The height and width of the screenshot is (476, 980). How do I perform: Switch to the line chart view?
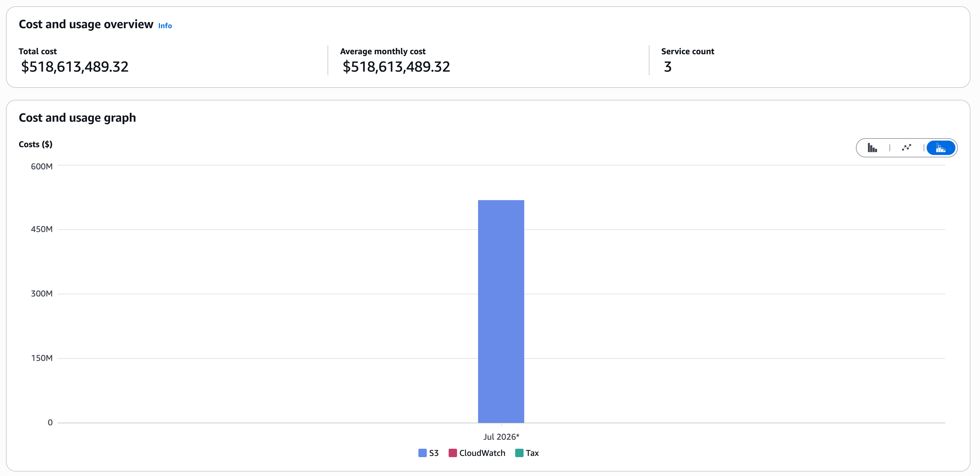coord(907,148)
